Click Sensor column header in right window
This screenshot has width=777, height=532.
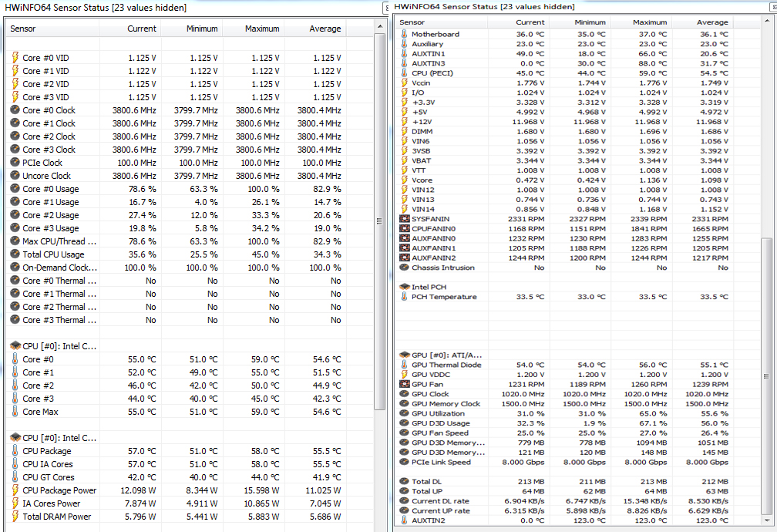click(412, 22)
